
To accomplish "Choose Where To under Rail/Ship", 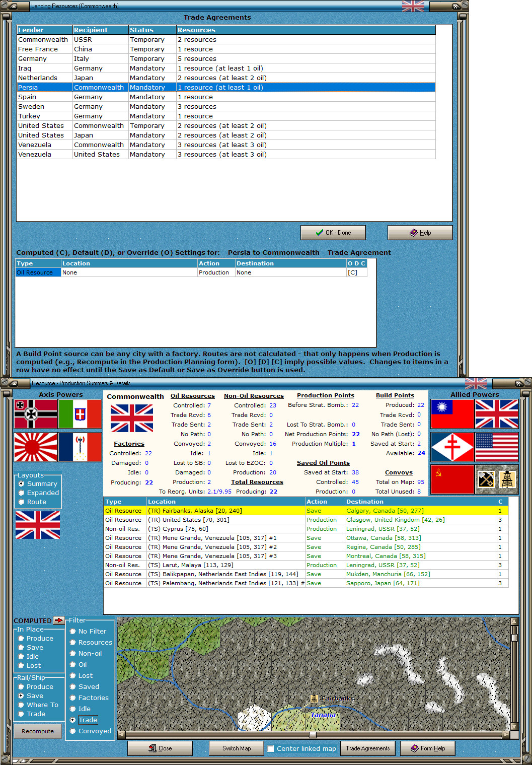I will (x=38, y=705).
